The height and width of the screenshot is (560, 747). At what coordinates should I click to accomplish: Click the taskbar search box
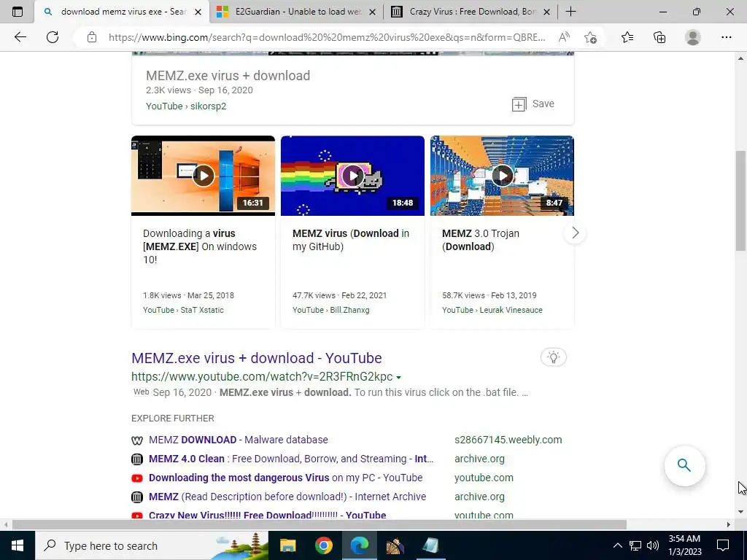(x=152, y=545)
